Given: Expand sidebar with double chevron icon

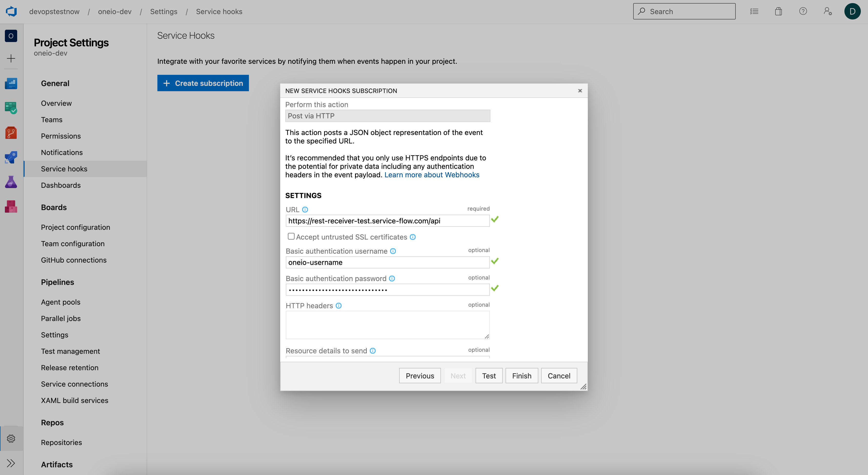Looking at the screenshot, I should [11, 463].
